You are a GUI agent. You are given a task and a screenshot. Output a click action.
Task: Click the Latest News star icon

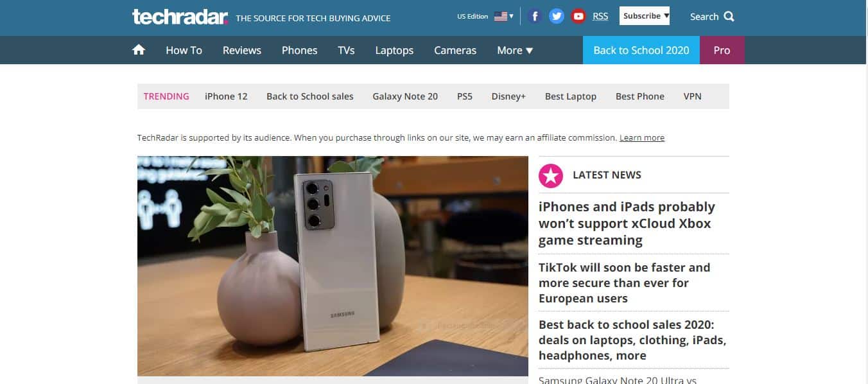[x=551, y=175]
